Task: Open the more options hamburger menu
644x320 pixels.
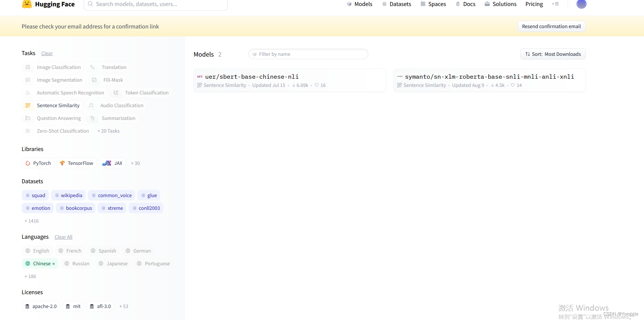Action: coord(555,4)
